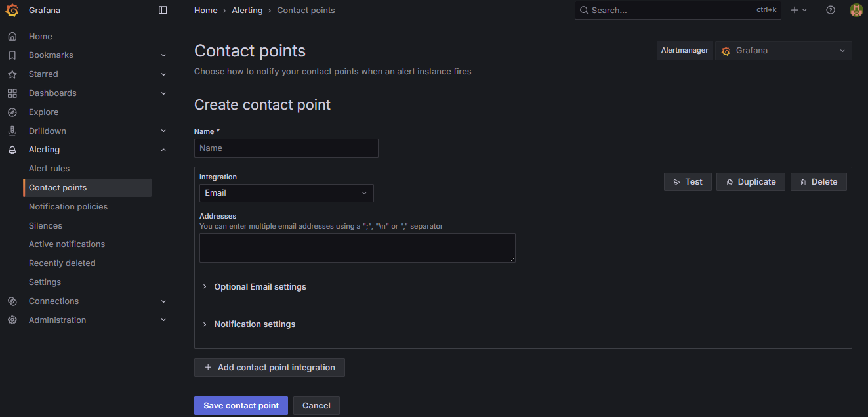
Task: Expand Optional Email settings section
Action: [260, 287]
